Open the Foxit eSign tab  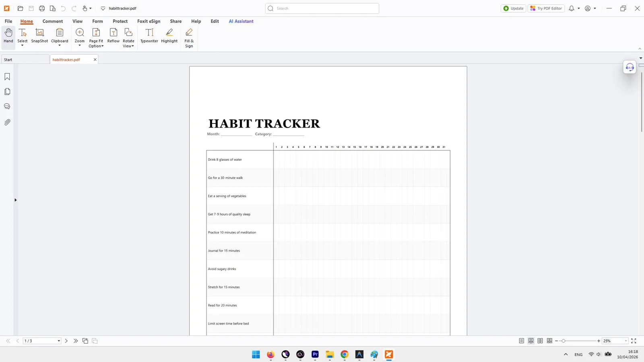pos(149,21)
